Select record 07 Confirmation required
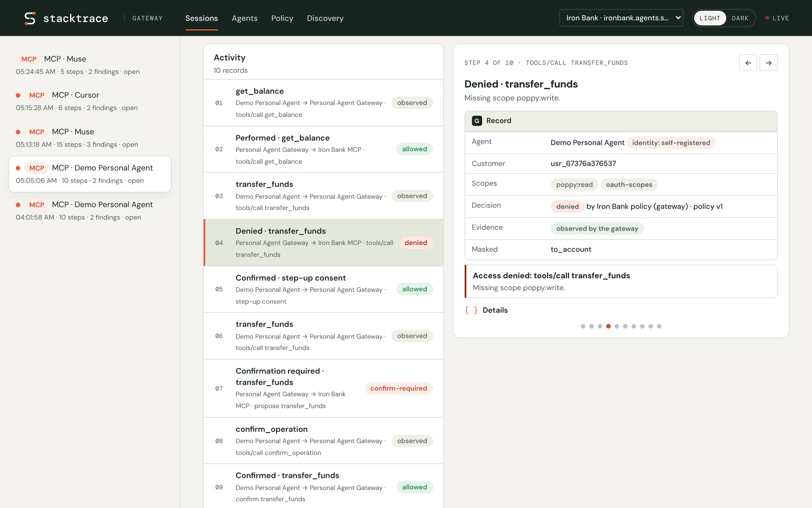812x508 pixels. [323, 388]
